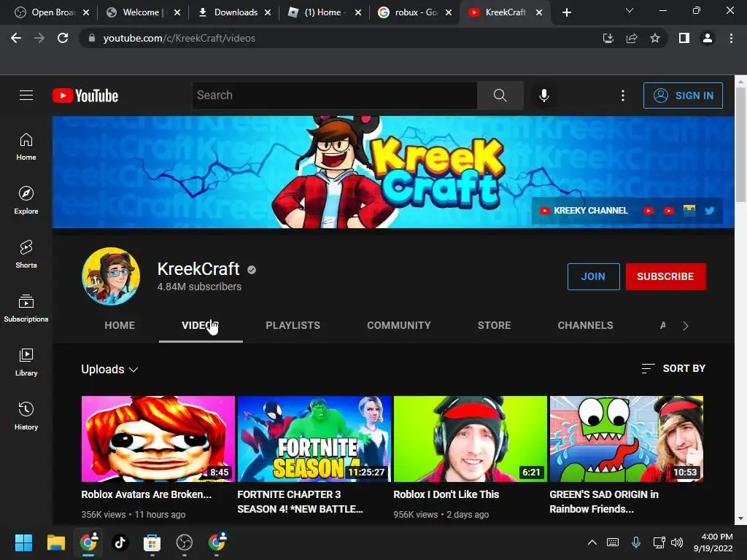Click the 6:21 video thumbnail
Viewport: 747px width, 560px height.
click(471, 439)
